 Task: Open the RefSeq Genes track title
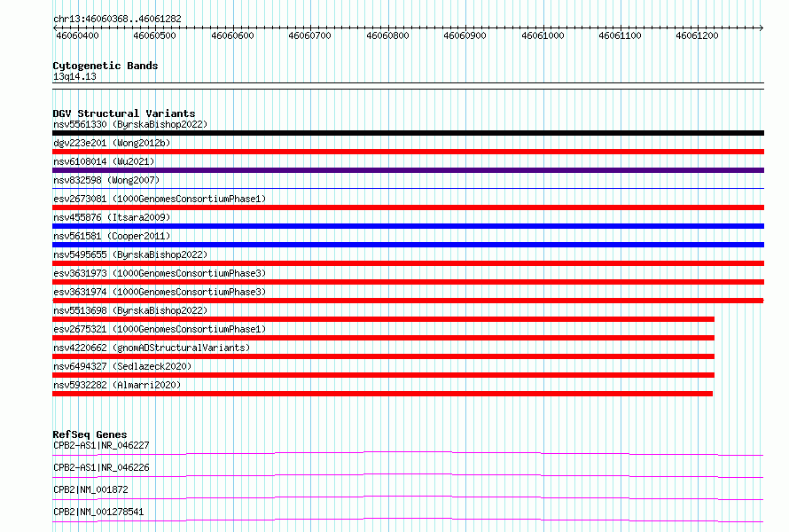point(90,434)
